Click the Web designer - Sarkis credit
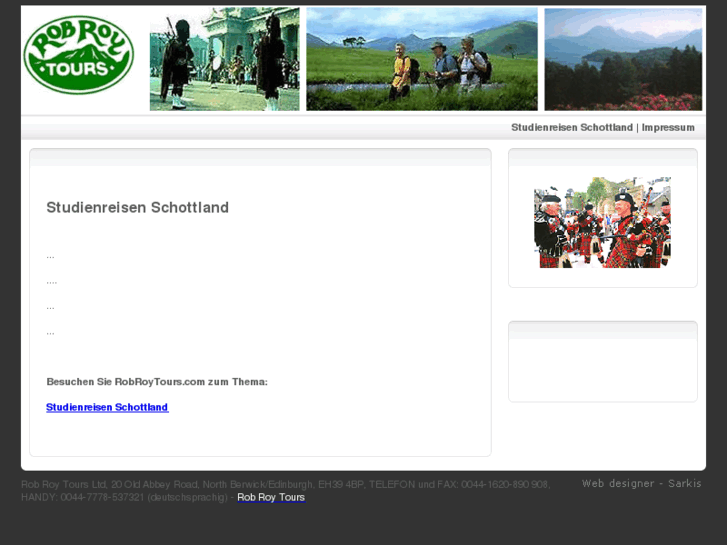This screenshot has height=545, width=727. (x=642, y=483)
